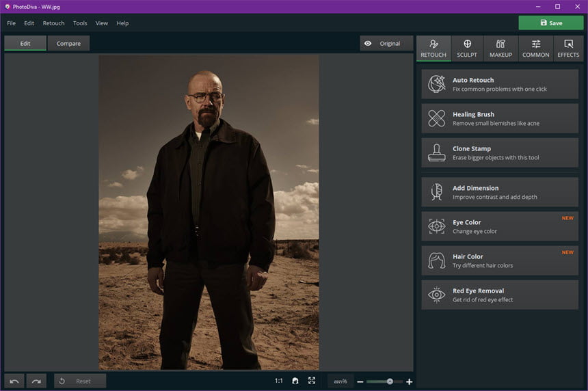The image size is (588, 391).
Task: Select the Healing Brush tool
Action: click(x=500, y=118)
